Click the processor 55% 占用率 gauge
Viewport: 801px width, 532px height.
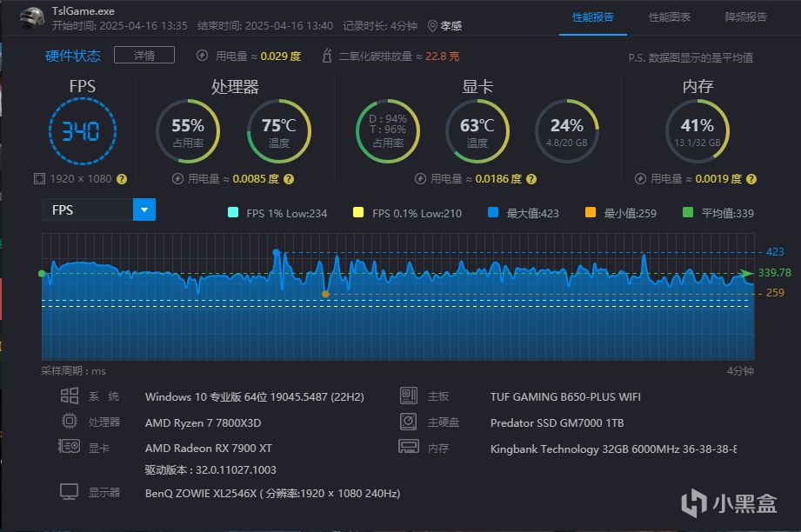(188, 131)
